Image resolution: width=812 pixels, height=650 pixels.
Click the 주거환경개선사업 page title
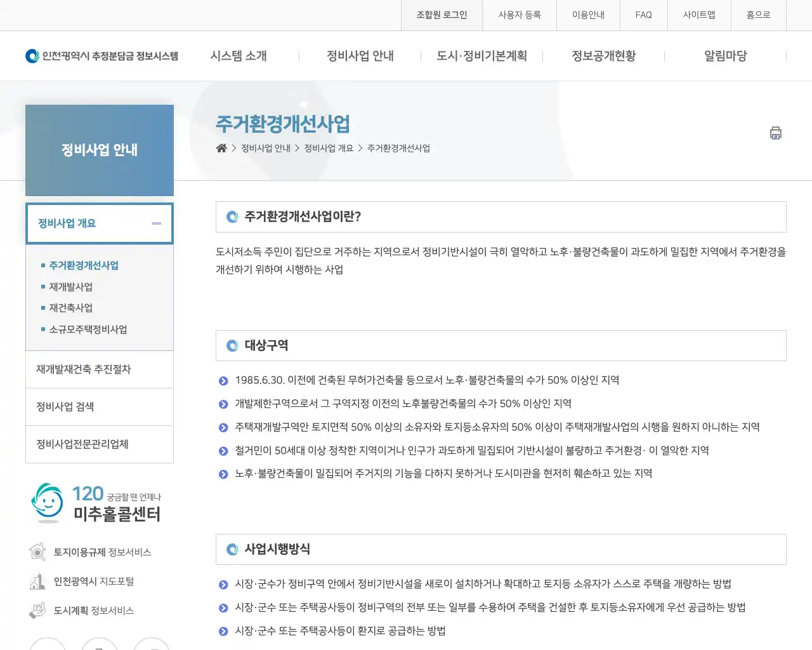pyautogui.click(x=283, y=124)
